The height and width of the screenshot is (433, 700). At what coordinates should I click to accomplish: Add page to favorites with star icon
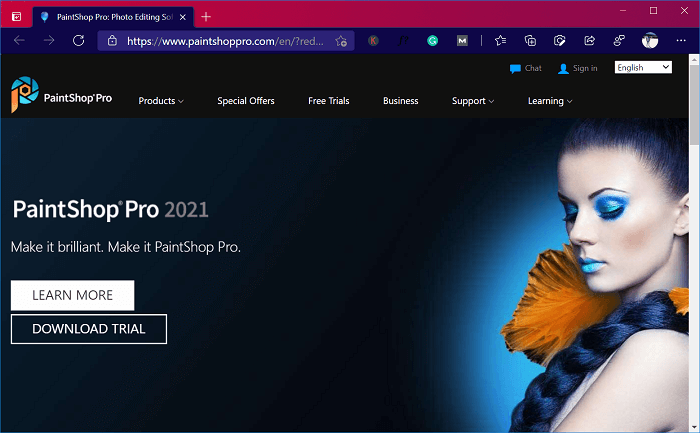point(341,41)
